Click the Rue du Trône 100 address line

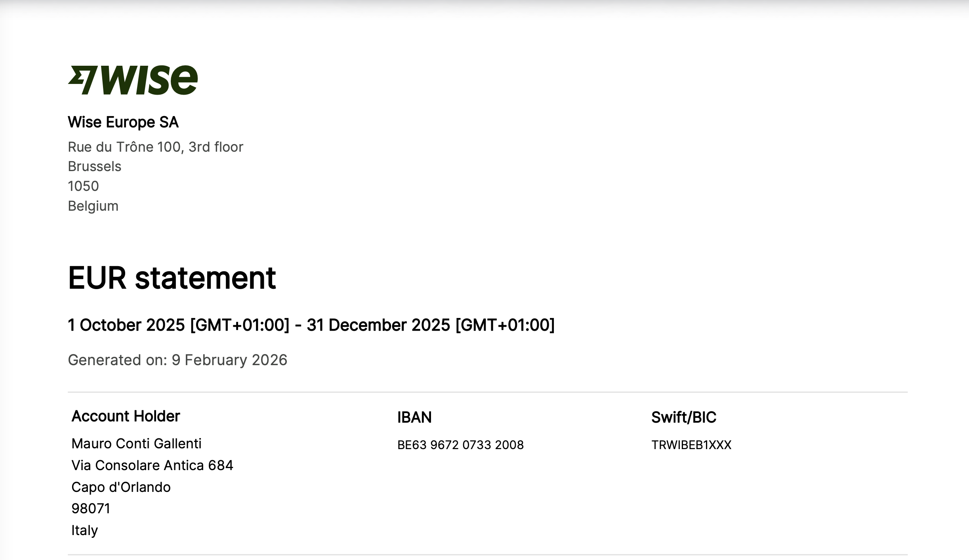click(x=155, y=147)
